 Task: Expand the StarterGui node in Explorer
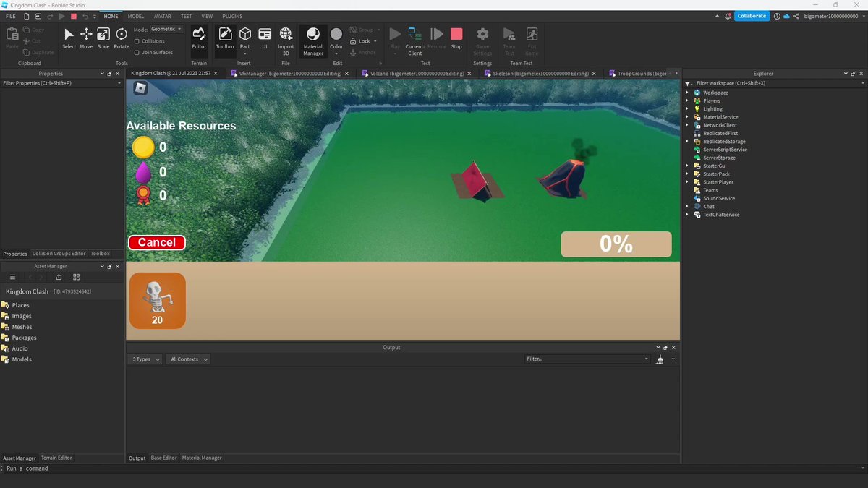click(688, 166)
